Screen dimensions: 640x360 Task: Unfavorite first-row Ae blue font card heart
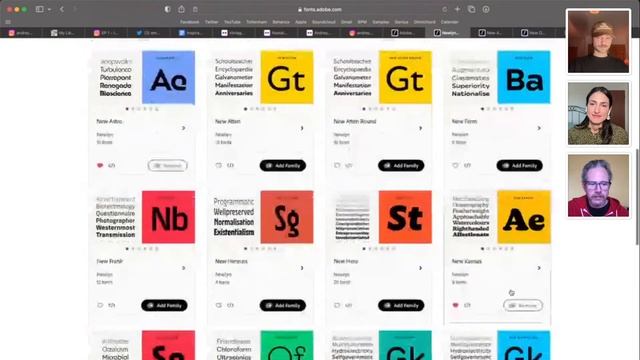pos(100,165)
